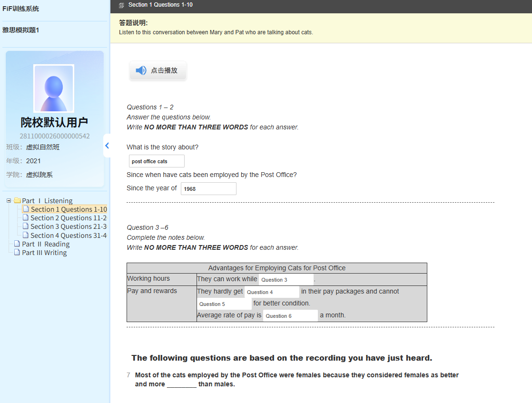
Task: Click the user avatar image
Action: (54, 88)
